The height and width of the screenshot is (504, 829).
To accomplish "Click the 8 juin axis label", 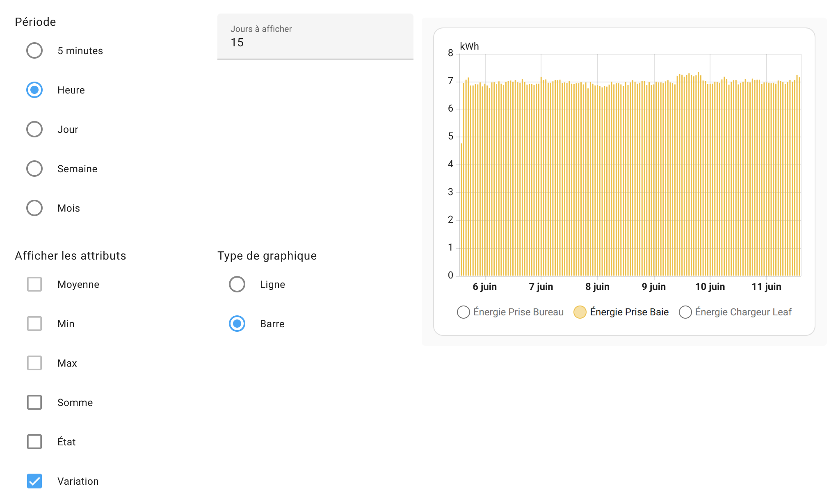I will click(x=598, y=287).
